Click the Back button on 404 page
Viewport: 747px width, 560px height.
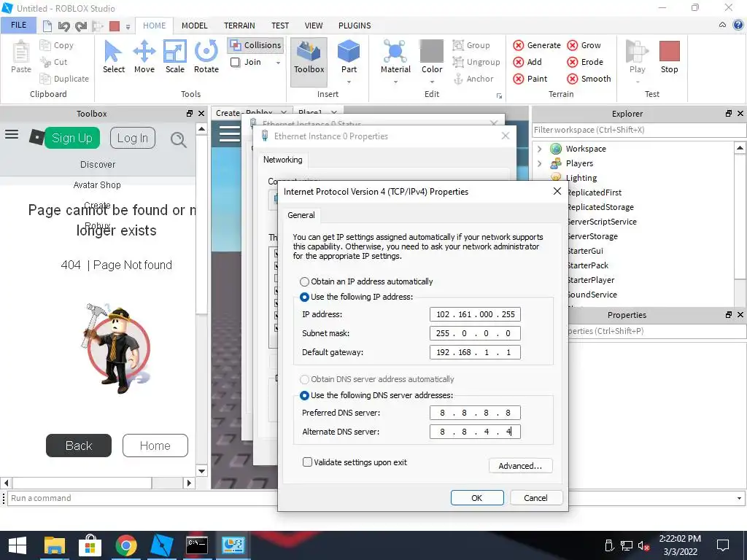pos(79,446)
